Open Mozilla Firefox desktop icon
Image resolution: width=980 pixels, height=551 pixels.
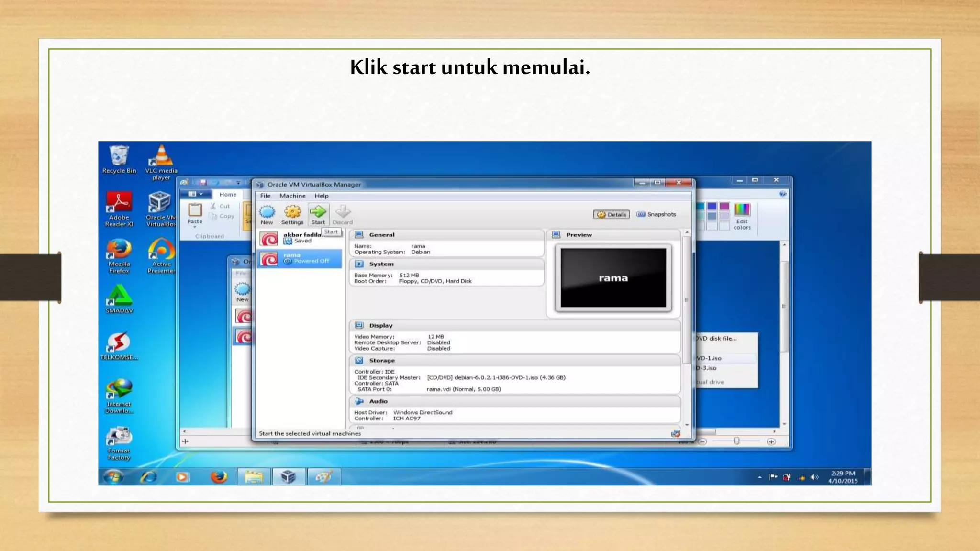coord(119,256)
